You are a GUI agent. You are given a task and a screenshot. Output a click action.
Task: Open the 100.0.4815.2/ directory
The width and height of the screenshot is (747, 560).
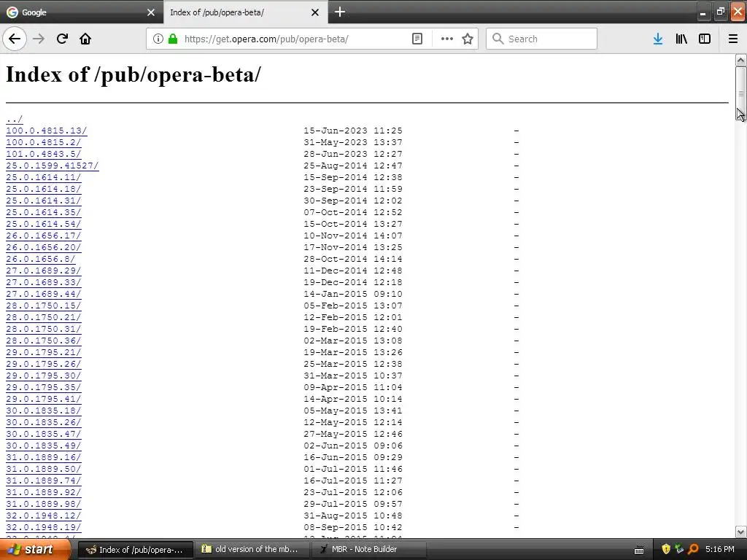click(43, 142)
